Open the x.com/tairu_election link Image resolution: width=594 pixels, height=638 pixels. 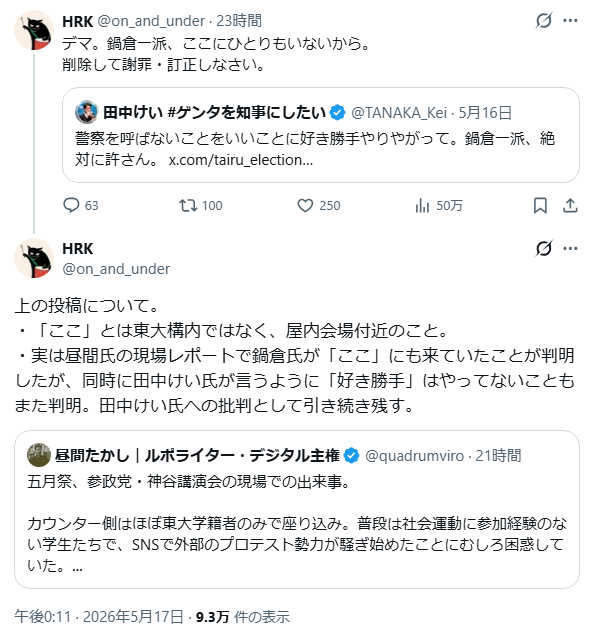(241, 160)
